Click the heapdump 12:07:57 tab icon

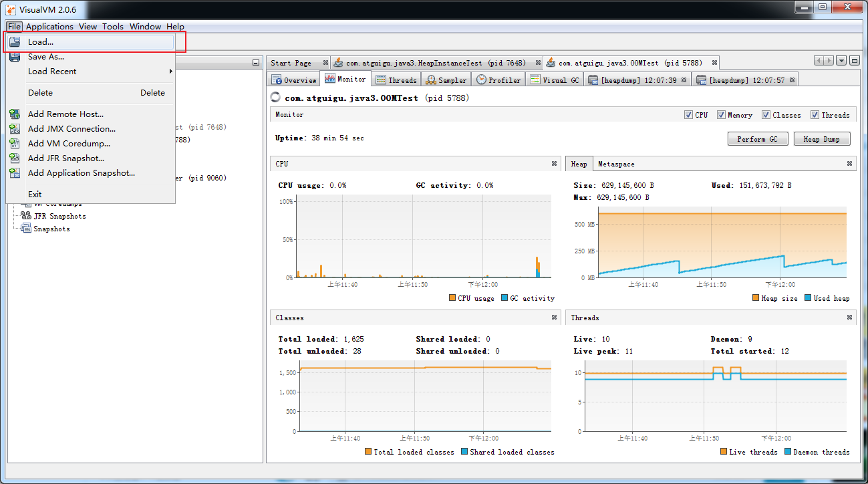coord(701,80)
